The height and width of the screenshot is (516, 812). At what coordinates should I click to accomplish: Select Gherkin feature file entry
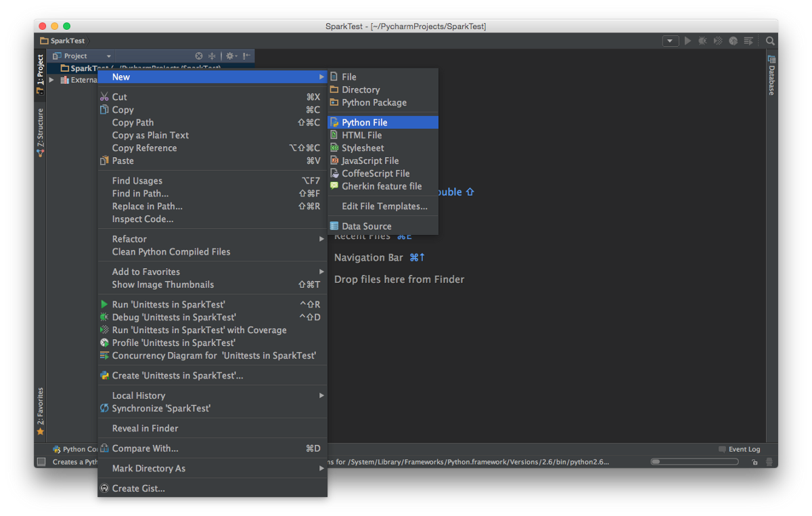384,186
